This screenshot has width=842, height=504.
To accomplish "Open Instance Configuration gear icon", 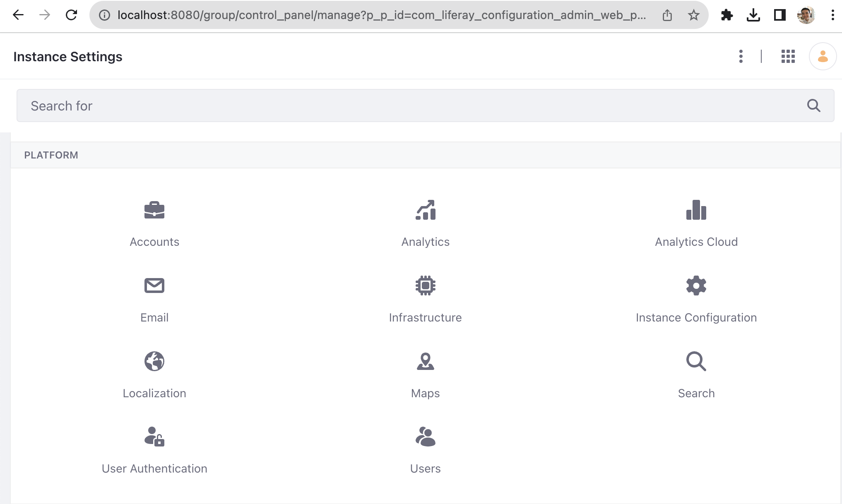I will [x=696, y=286].
